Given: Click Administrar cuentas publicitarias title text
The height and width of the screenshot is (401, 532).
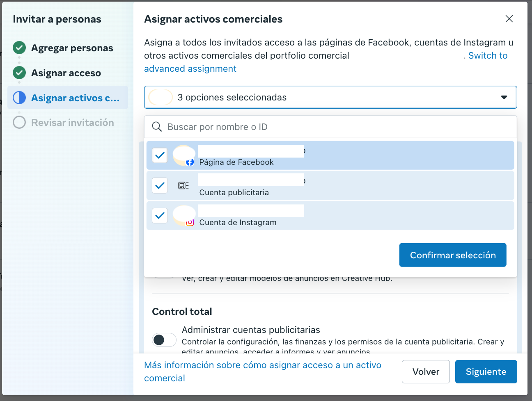Looking at the screenshot, I should (x=251, y=330).
